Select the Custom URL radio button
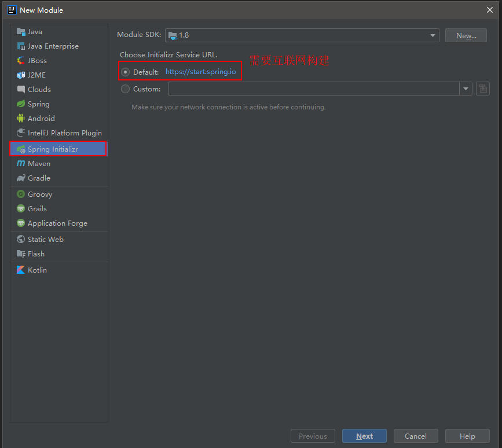Viewport: 502px width, 448px height. click(126, 89)
